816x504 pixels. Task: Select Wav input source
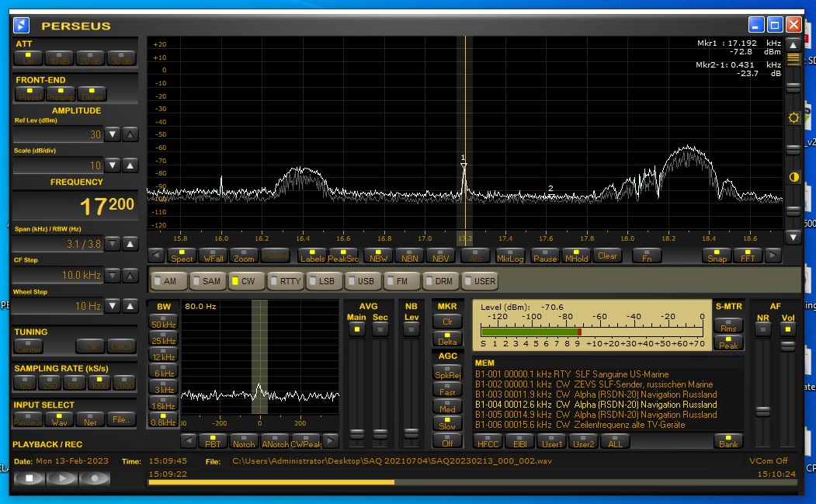(x=59, y=419)
